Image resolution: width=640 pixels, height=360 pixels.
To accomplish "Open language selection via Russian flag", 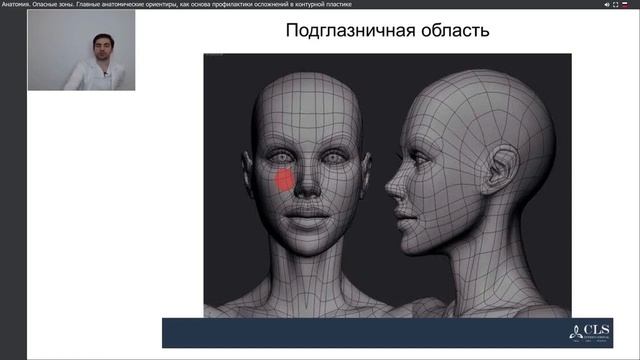I will pos(624,4).
